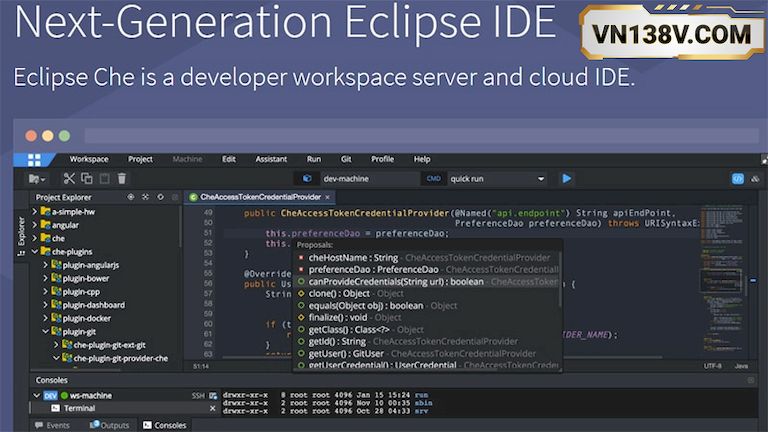Choose getClass() proposal

pos(427,330)
